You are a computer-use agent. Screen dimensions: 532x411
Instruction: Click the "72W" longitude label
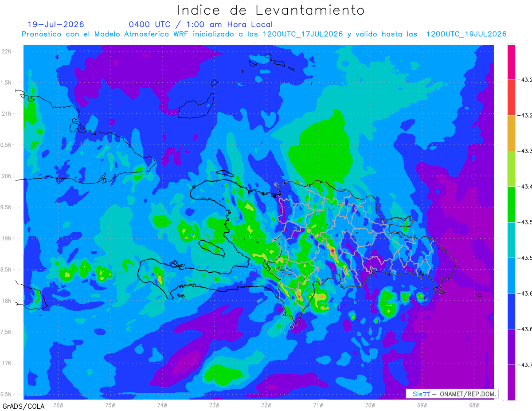pos(266,405)
